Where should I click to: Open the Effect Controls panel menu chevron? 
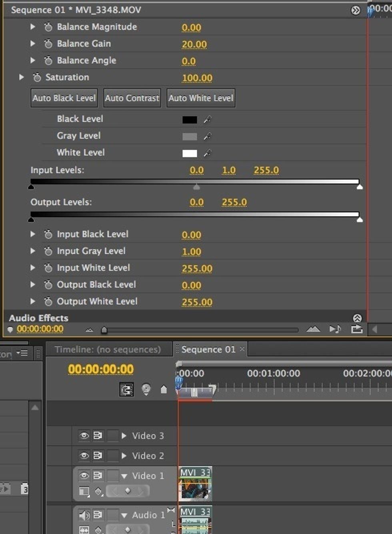[355, 10]
